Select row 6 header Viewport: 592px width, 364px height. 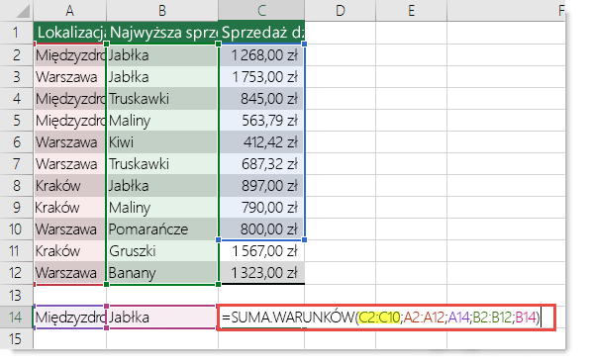click(16, 142)
